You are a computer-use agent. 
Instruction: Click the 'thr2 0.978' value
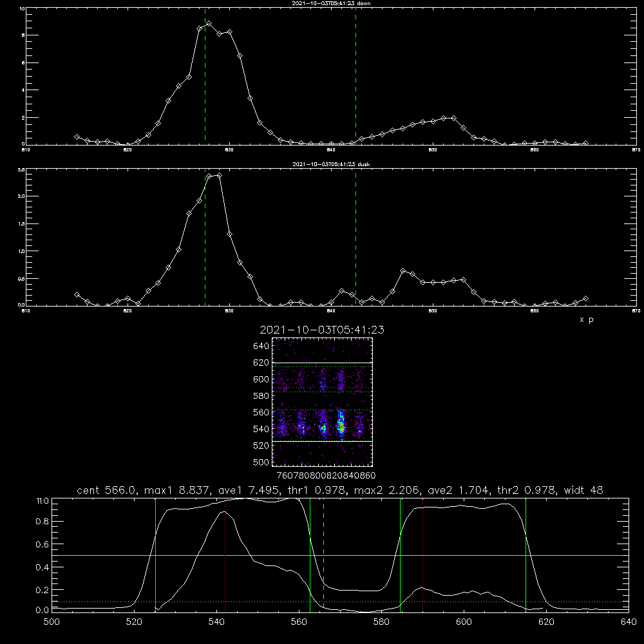(527, 490)
